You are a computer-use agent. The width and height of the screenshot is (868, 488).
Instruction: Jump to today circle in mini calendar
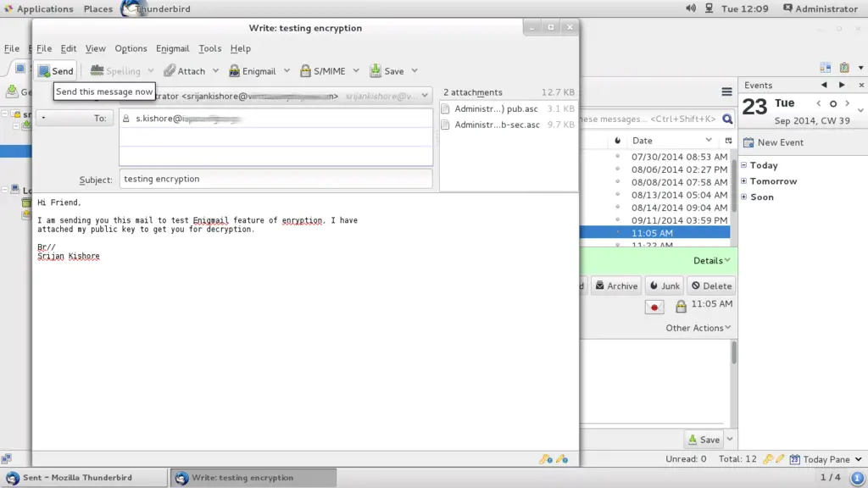coord(833,103)
